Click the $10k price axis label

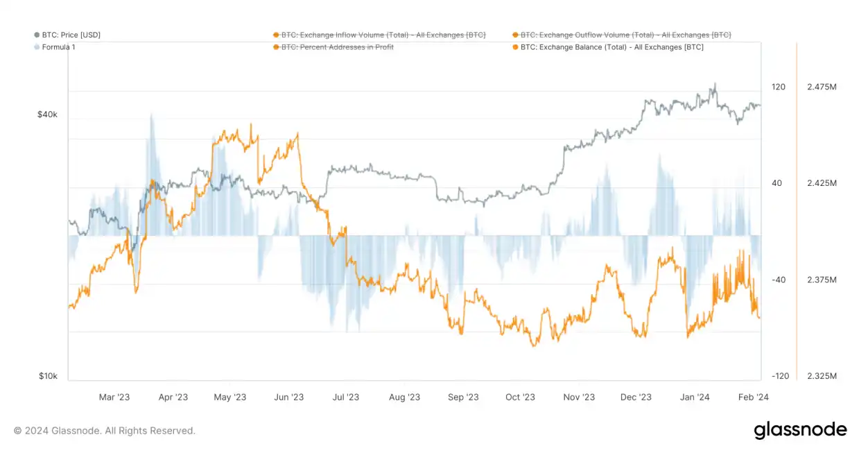47,376
